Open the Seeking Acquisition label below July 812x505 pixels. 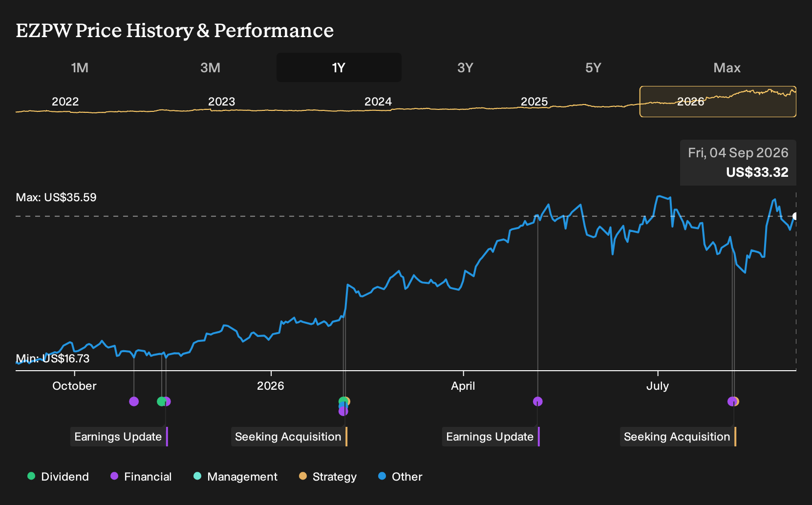(x=678, y=437)
